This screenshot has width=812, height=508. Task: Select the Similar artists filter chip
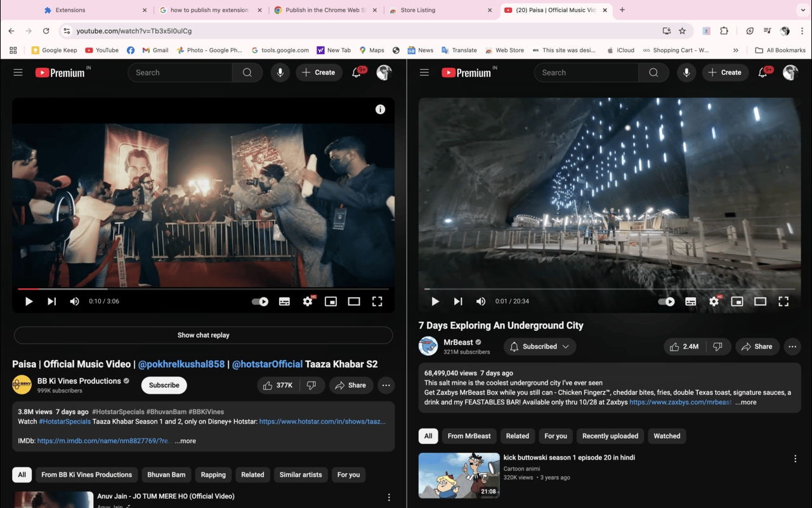(x=301, y=475)
